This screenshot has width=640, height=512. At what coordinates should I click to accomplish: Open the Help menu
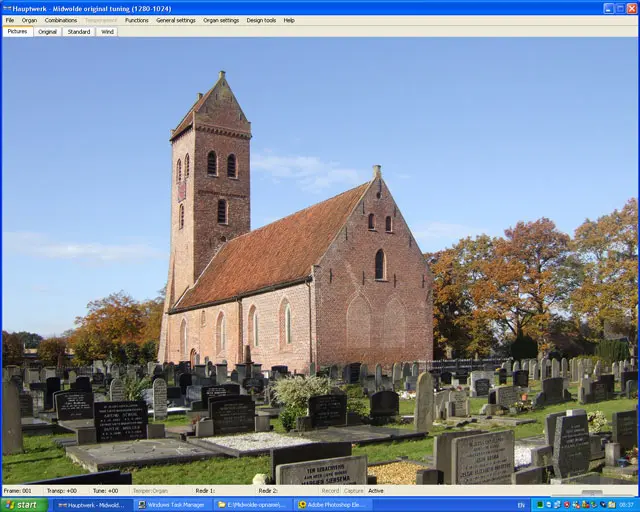(x=289, y=20)
